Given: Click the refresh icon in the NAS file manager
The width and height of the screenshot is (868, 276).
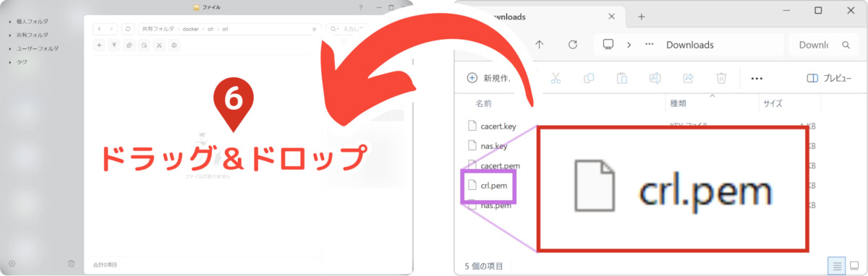Looking at the screenshot, I should 128,29.
